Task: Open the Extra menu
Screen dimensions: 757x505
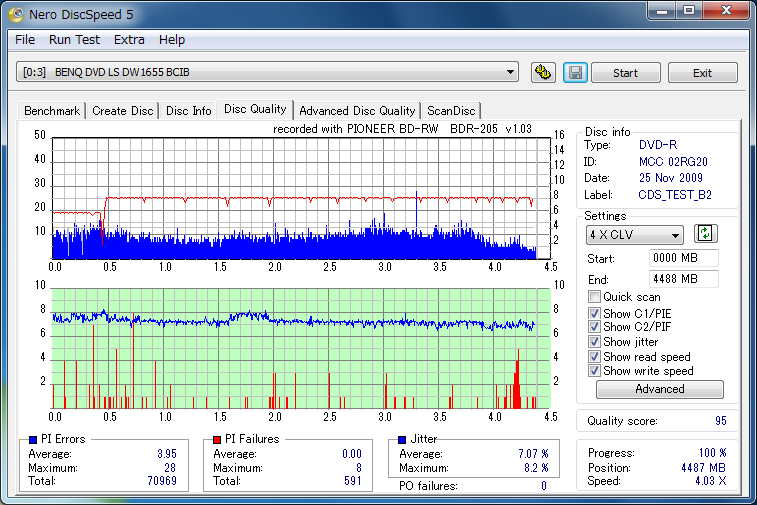Action: pos(129,40)
